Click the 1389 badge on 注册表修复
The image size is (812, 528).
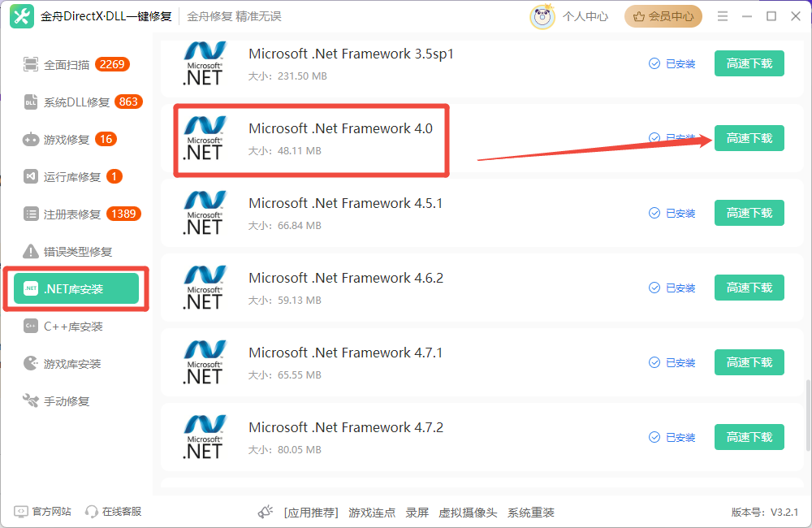(x=123, y=214)
